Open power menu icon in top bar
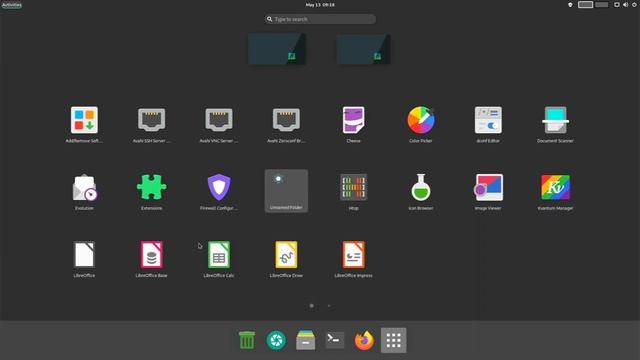 pyautogui.click(x=635, y=5)
